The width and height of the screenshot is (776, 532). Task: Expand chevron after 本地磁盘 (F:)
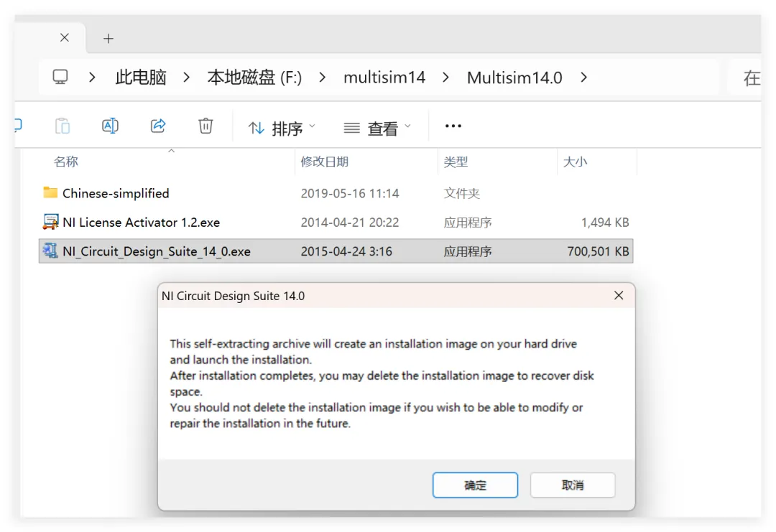point(323,77)
